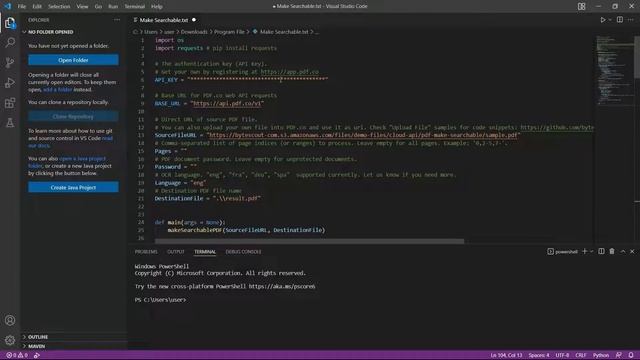The height and width of the screenshot is (360, 640).
Task: Select the powershell terminal entry
Action: [562, 251]
